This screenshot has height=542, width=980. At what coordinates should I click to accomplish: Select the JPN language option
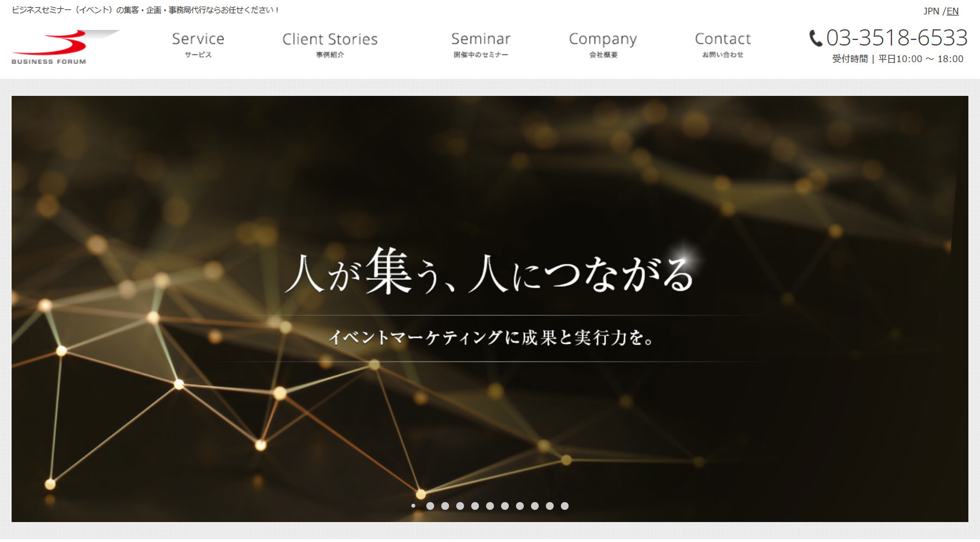(931, 11)
